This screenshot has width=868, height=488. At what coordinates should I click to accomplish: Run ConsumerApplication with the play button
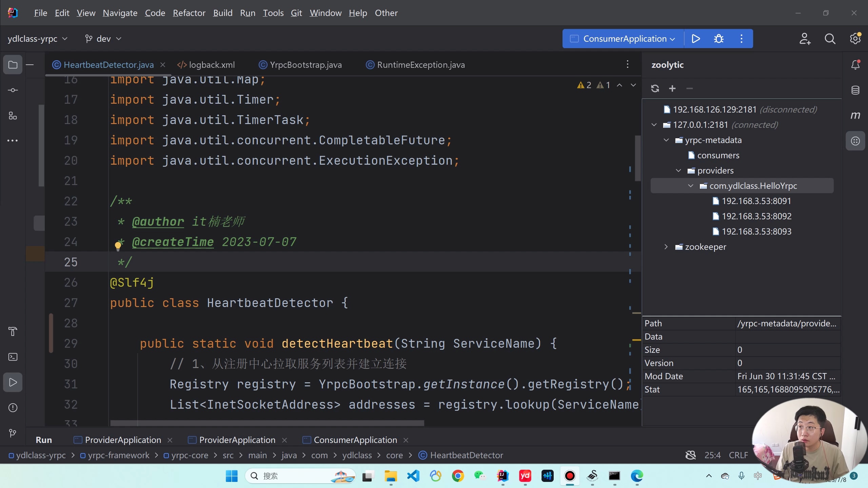pyautogui.click(x=696, y=39)
